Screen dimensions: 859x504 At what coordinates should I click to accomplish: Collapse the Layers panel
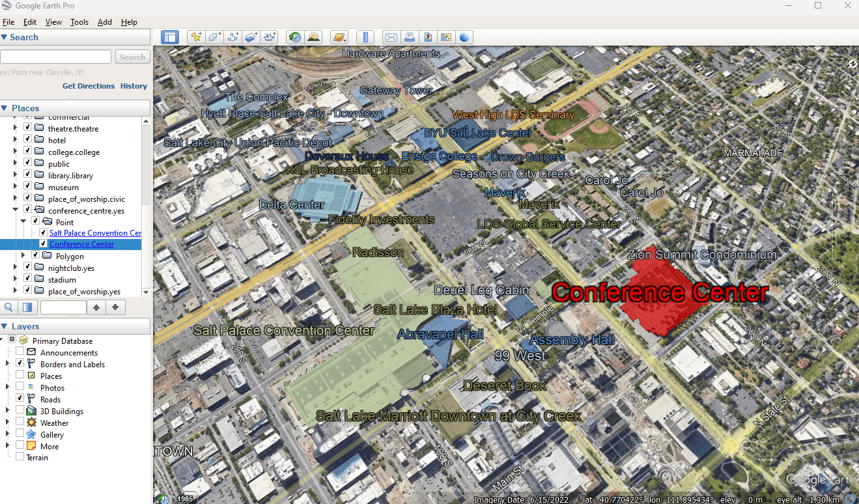[x=5, y=326]
